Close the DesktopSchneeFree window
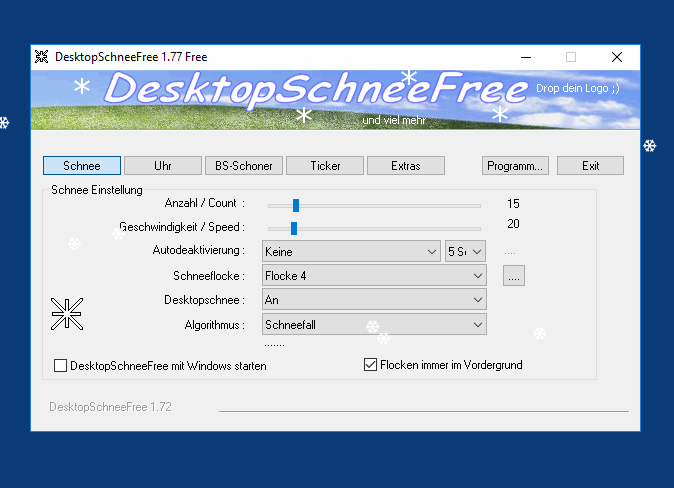Screen dimensions: 674x488 tap(617, 57)
